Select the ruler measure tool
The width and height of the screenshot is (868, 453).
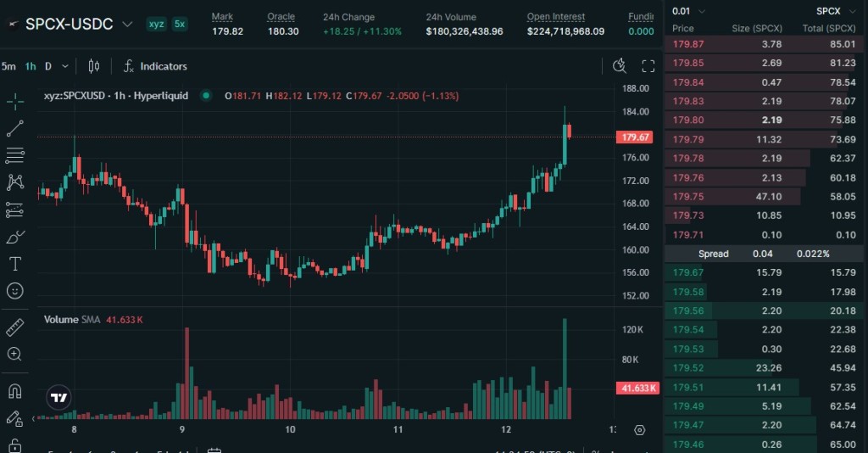[x=15, y=327]
